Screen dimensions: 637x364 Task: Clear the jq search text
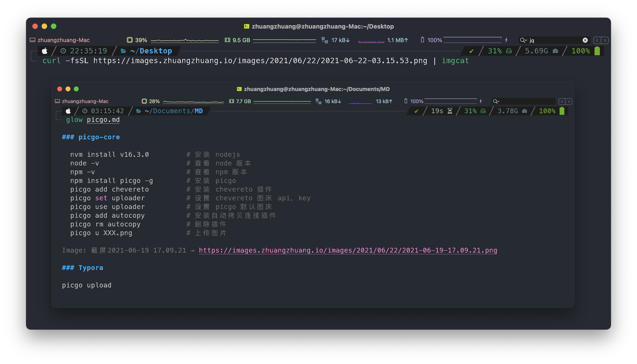pos(585,40)
